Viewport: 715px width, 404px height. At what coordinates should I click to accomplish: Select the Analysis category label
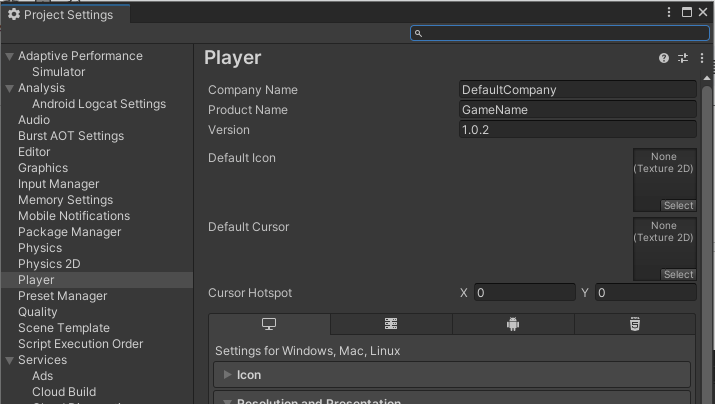[x=41, y=88]
